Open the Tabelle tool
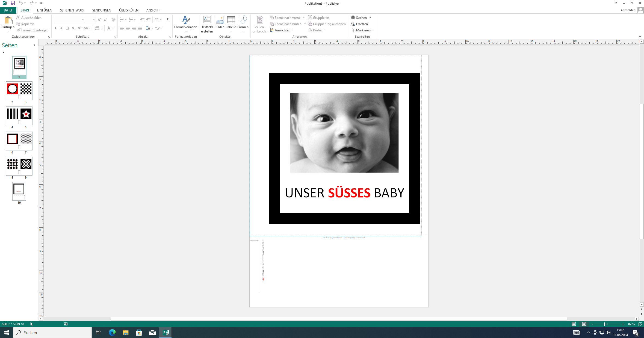The image size is (644, 338). click(x=231, y=20)
